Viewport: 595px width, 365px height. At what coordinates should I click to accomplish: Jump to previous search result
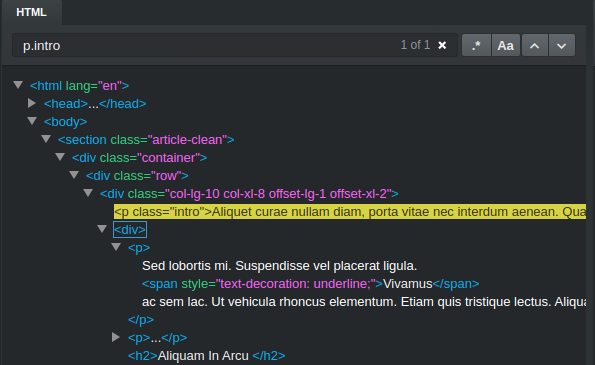[x=535, y=46]
